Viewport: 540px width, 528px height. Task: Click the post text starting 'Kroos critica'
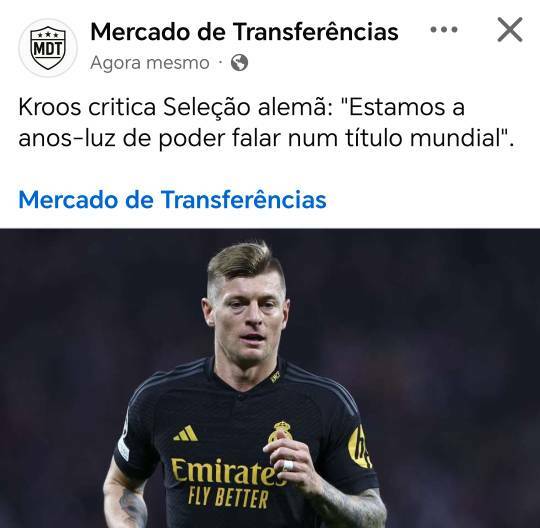pyautogui.click(x=266, y=123)
